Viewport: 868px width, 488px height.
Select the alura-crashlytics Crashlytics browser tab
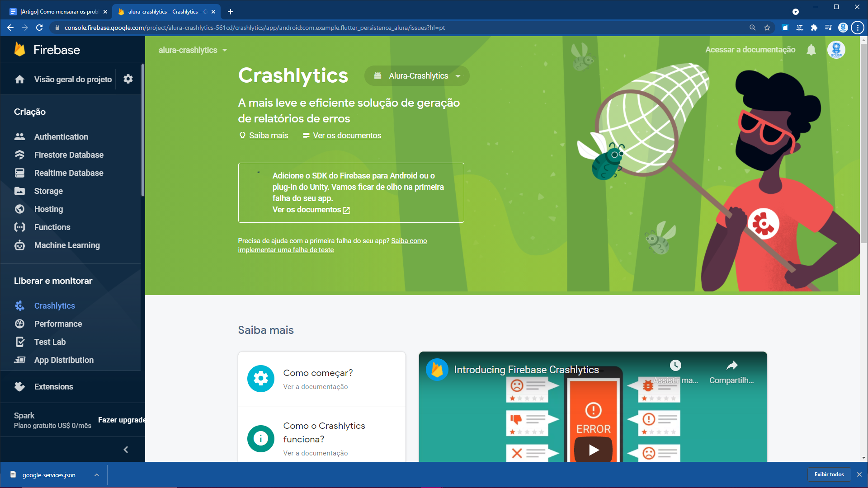(x=166, y=12)
